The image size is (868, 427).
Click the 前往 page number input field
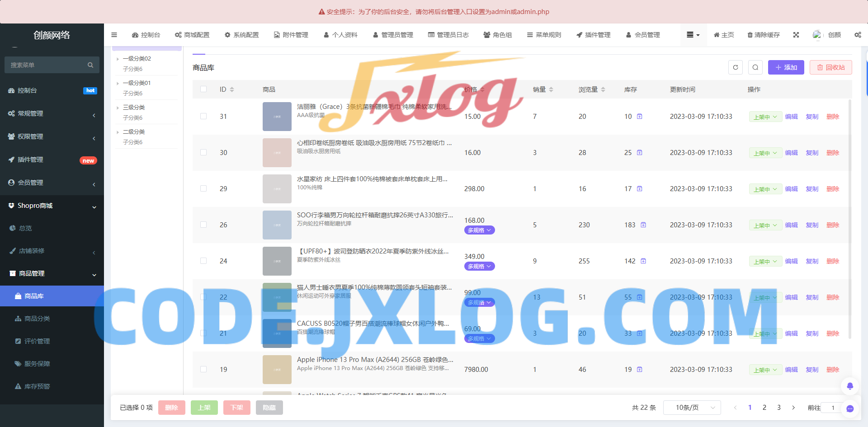[x=833, y=407]
